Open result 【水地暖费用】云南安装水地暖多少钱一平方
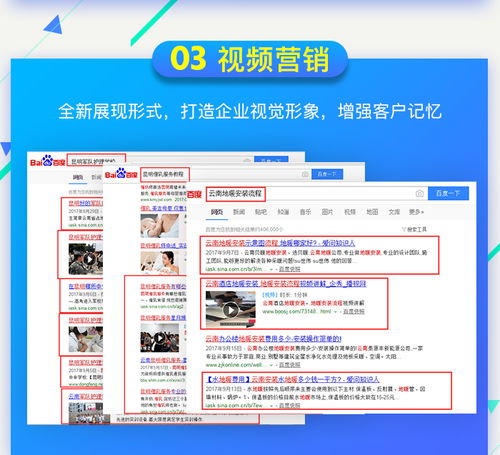 click(293, 379)
